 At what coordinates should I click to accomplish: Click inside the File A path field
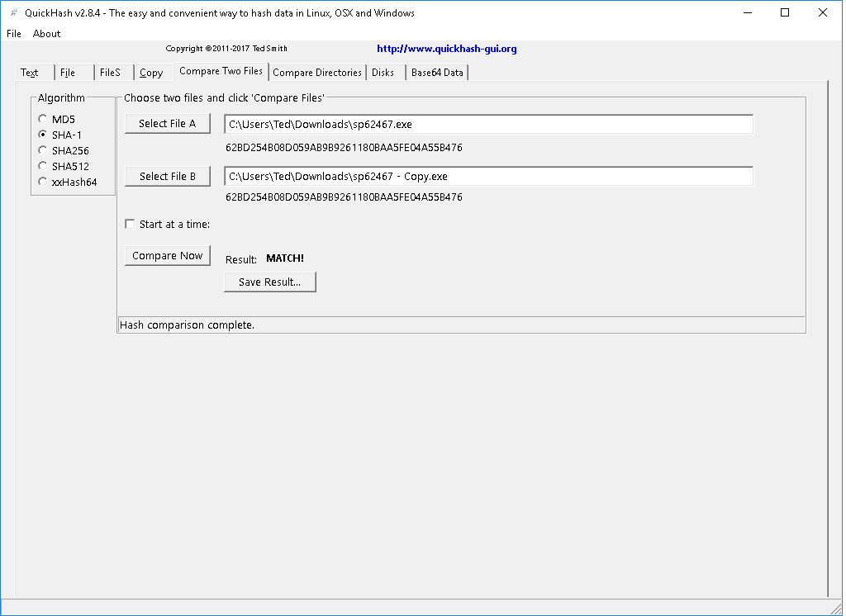(487, 124)
